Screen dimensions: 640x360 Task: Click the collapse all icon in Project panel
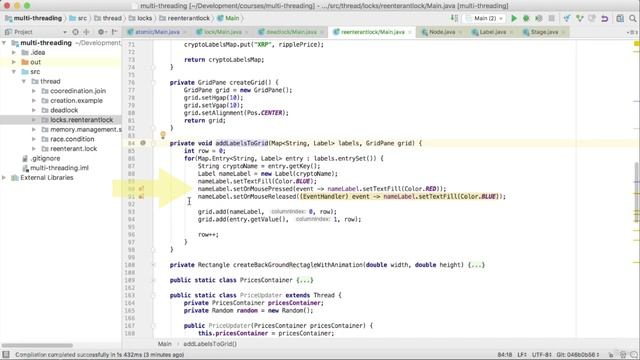[x=87, y=32]
